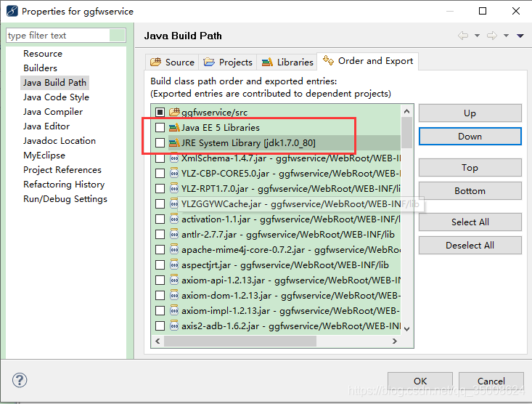The image size is (532, 404).
Task: Open MyEclipse properties page
Action: click(44, 155)
